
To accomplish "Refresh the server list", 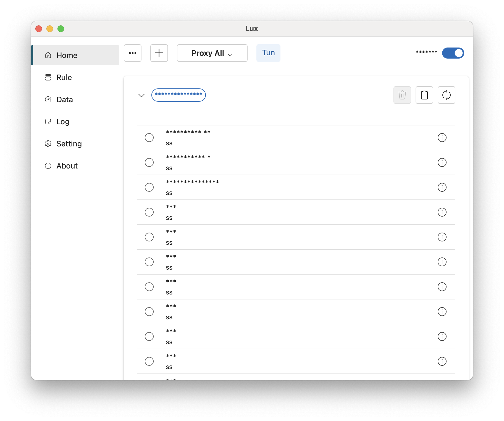I will click(446, 95).
